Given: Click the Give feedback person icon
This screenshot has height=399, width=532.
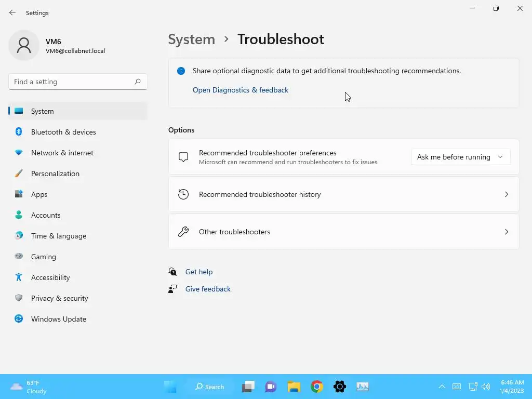Looking at the screenshot, I should (x=172, y=289).
